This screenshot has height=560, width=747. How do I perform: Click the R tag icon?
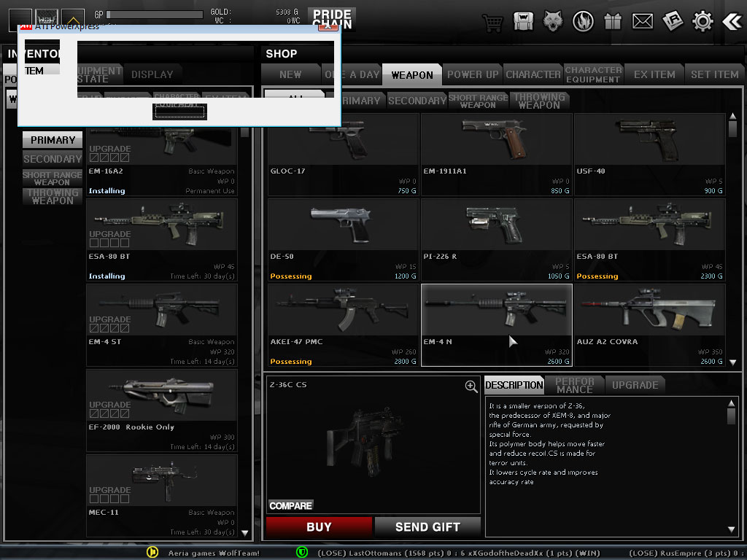point(672,21)
